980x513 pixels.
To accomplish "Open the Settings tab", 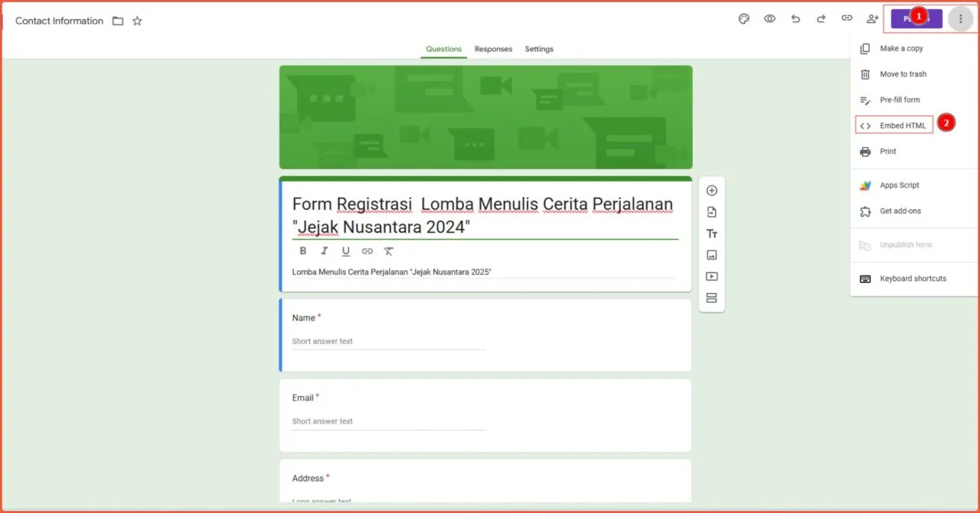I will pyautogui.click(x=539, y=49).
